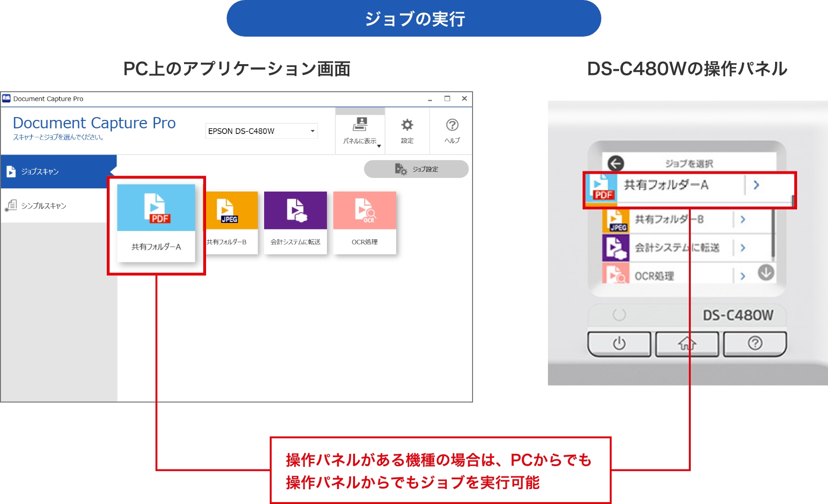Click the 共有フォルダーA PDF job tile
Screen dimensions: 828x504
coord(156,223)
